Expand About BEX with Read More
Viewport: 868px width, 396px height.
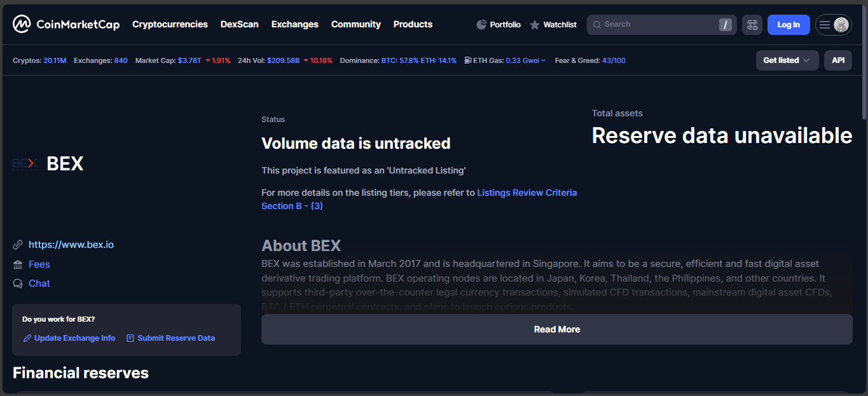click(x=556, y=329)
